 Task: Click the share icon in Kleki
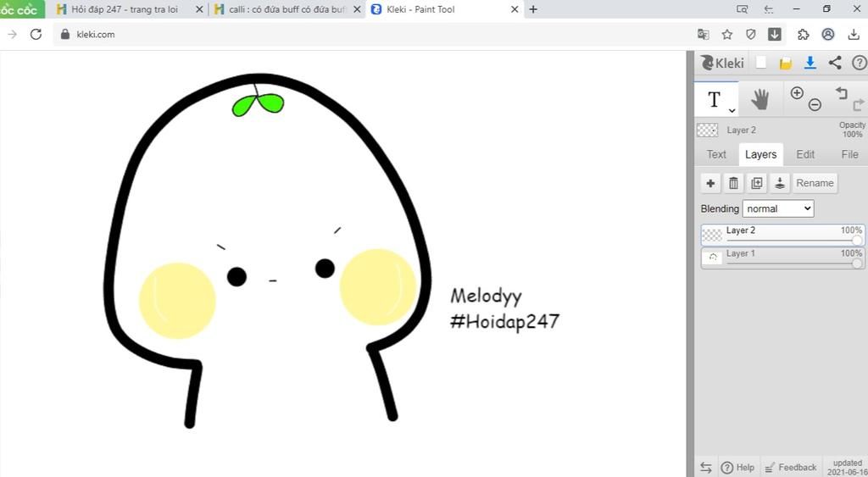pos(835,63)
